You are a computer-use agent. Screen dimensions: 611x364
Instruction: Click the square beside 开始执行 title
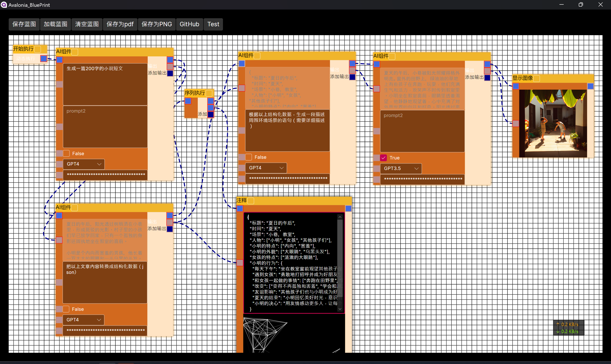[38, 49]
